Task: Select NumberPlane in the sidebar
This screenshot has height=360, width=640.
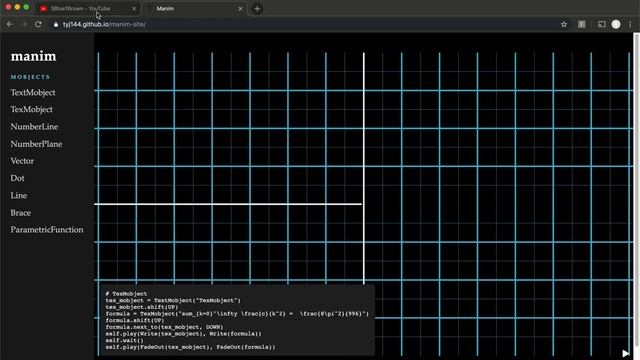Action: [36, 144]
